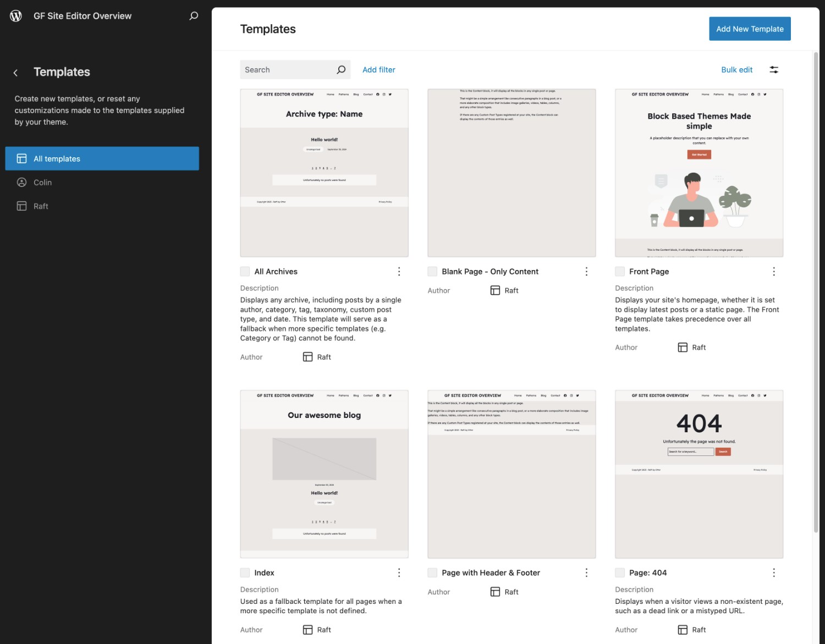Click Raft author icon under All Archives

pyautogui.click(x=308, y=357)
